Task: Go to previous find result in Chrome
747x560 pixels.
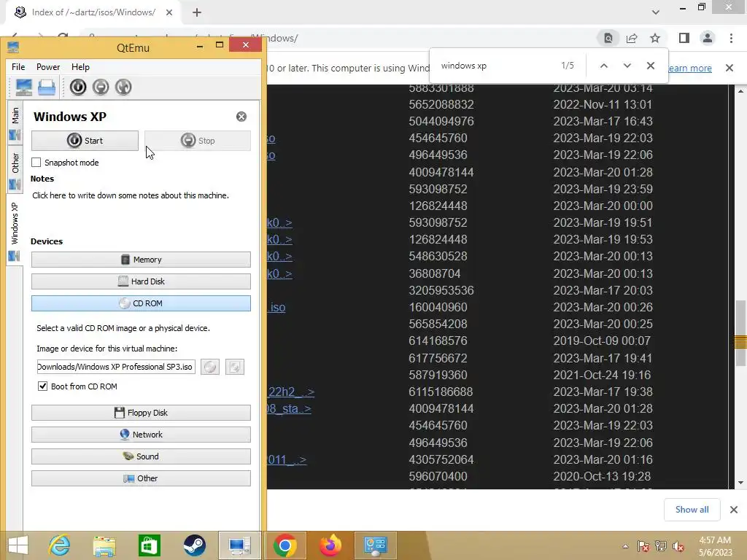Action: pos(603,66)
